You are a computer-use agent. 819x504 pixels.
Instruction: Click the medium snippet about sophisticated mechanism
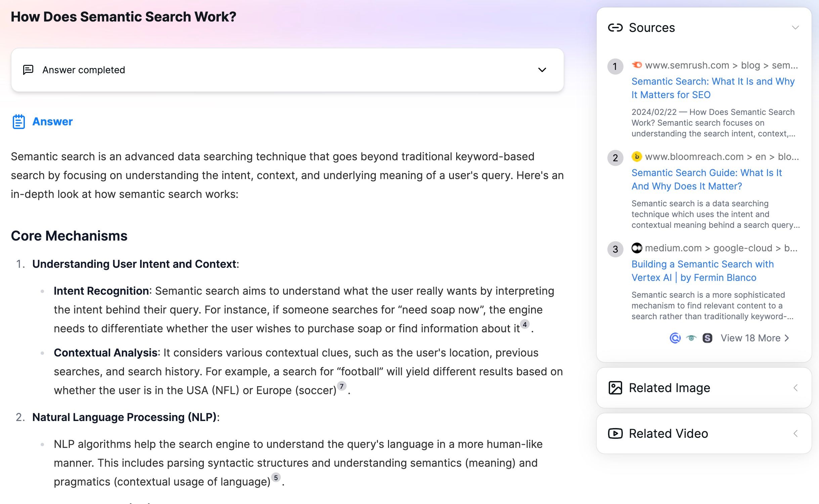[x=713, y=306]
